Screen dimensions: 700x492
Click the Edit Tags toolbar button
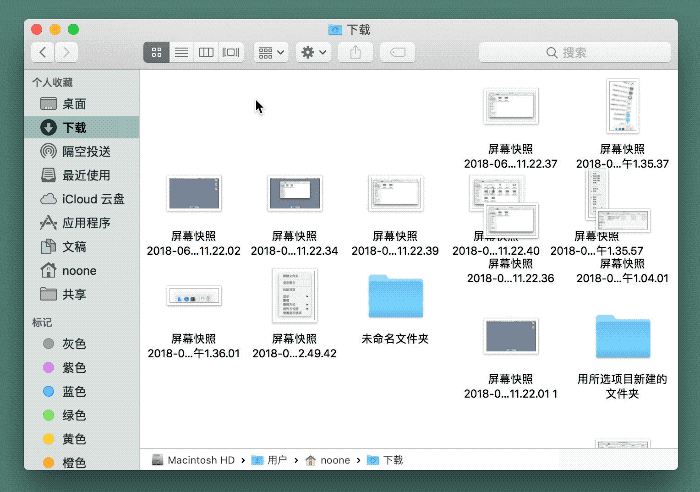[397, 52]
